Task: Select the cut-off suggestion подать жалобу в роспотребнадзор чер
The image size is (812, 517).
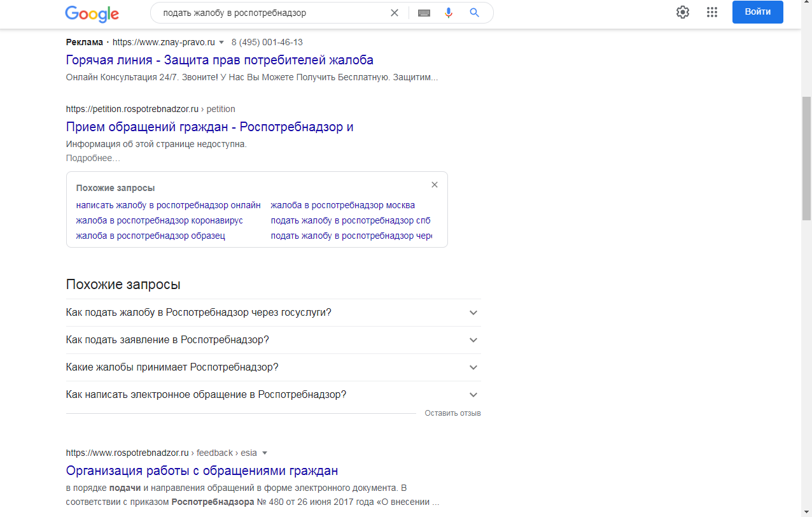Action: (351, 236)
